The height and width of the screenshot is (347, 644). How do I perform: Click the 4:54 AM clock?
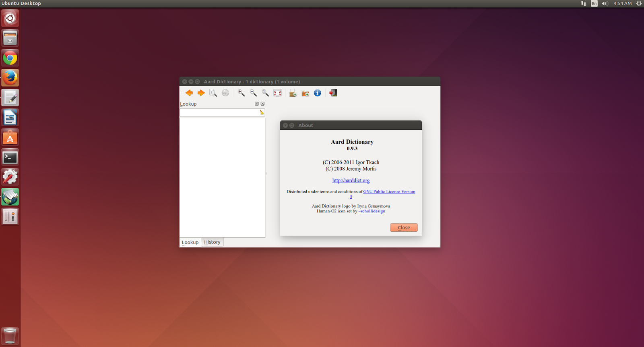623,4
